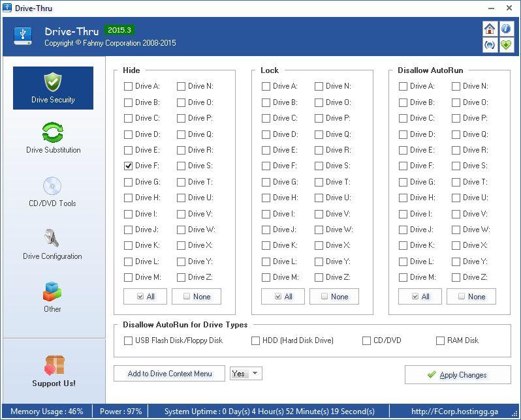
Task: Click the colored cubes Other icon
Action: [x=52, y=291]
